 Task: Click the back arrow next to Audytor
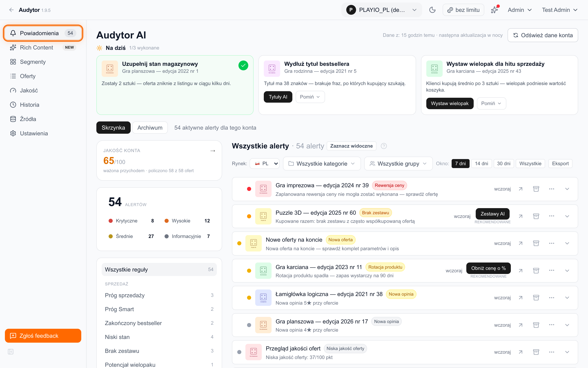pyautogui.click(x=11, y=10)
